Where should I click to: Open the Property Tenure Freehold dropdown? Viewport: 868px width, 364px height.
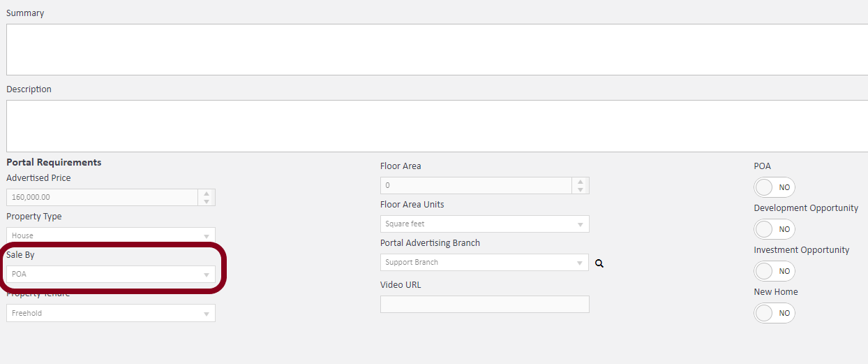(x=111, y=313)
